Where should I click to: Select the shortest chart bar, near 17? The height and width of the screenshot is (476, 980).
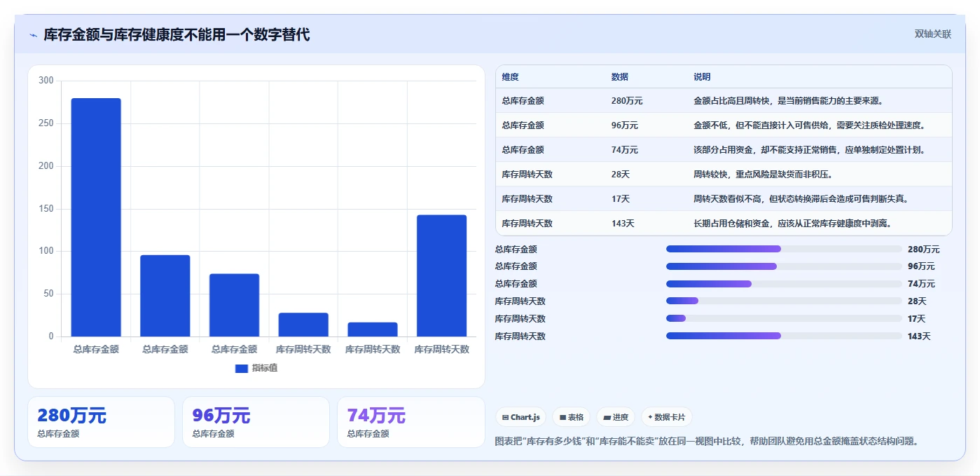[x=373, y=329]
